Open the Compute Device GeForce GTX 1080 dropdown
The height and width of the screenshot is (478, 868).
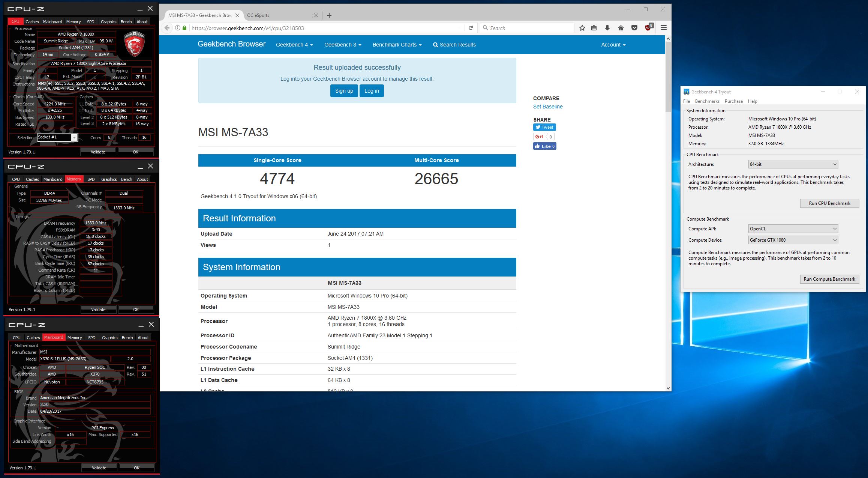(793, 240)
